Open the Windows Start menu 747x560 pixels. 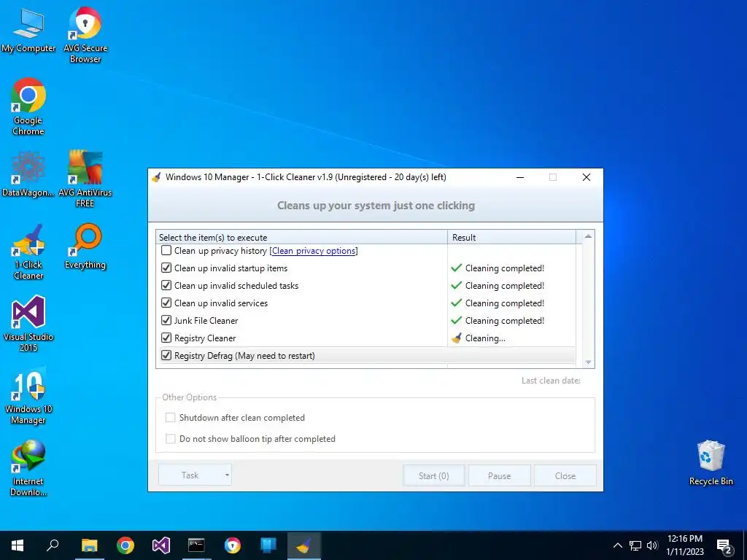[x=18, y=545]
